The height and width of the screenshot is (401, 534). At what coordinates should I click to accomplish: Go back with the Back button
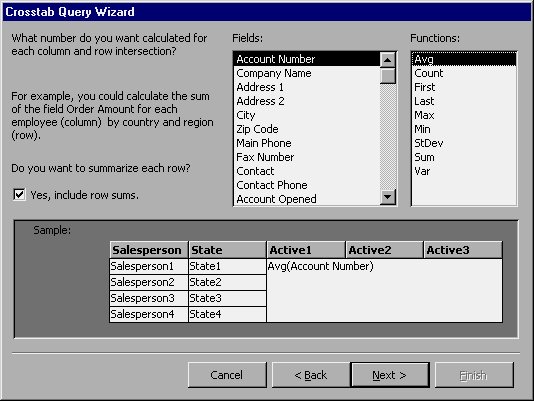click(x=311, y=375)
